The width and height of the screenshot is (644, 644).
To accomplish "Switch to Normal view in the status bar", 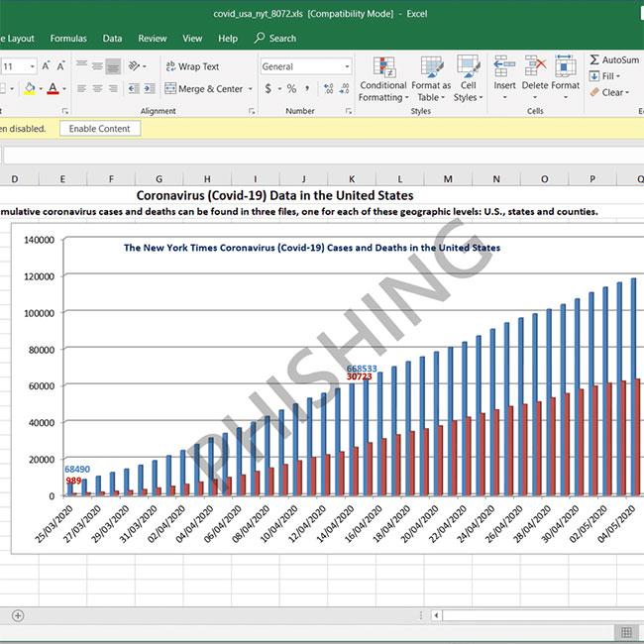I will click(x=626, y=632).
